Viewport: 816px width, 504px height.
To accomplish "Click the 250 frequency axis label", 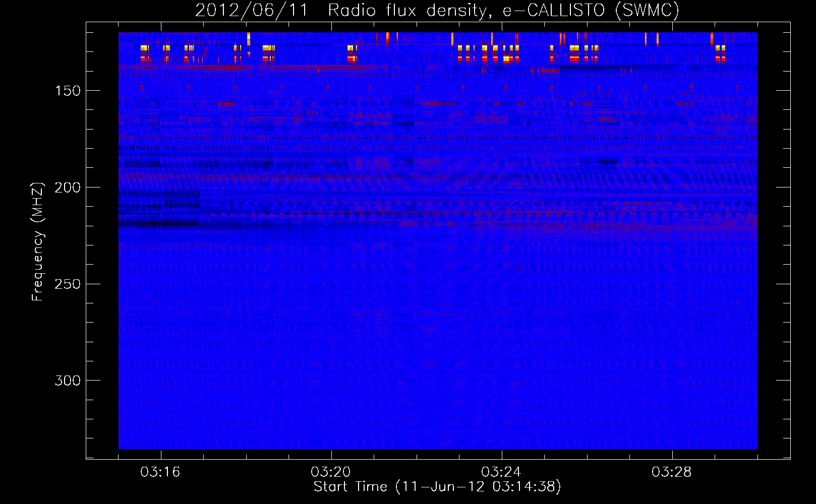I will [68, 284].
